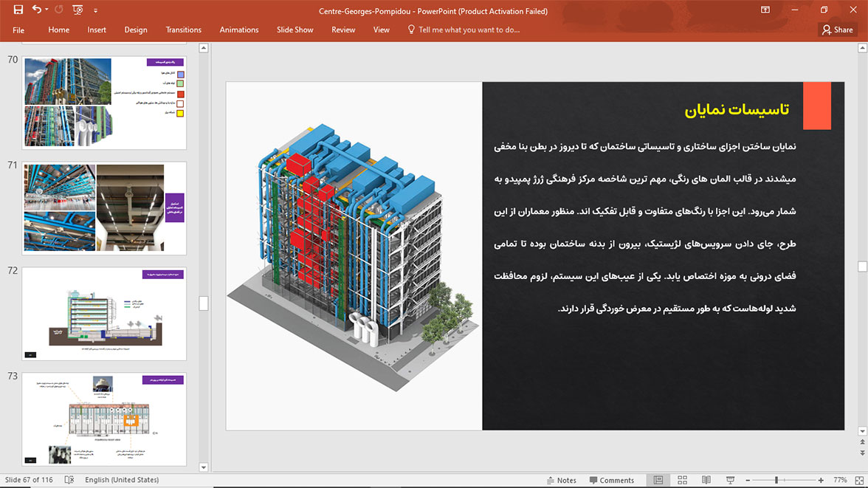Switch to the Home tab
The image size is (868, 488).
tap(59, 30)
